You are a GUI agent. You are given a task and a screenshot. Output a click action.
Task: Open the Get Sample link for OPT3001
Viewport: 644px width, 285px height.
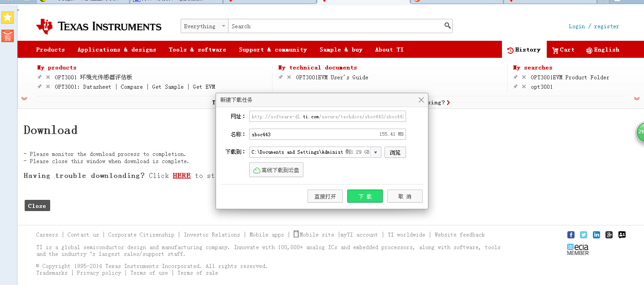point(168,87)
